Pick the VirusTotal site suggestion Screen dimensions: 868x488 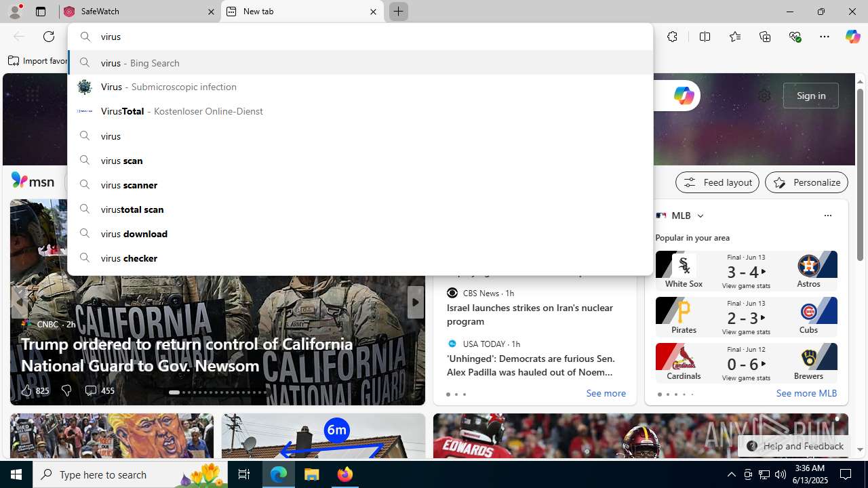(x=360, y=111)
